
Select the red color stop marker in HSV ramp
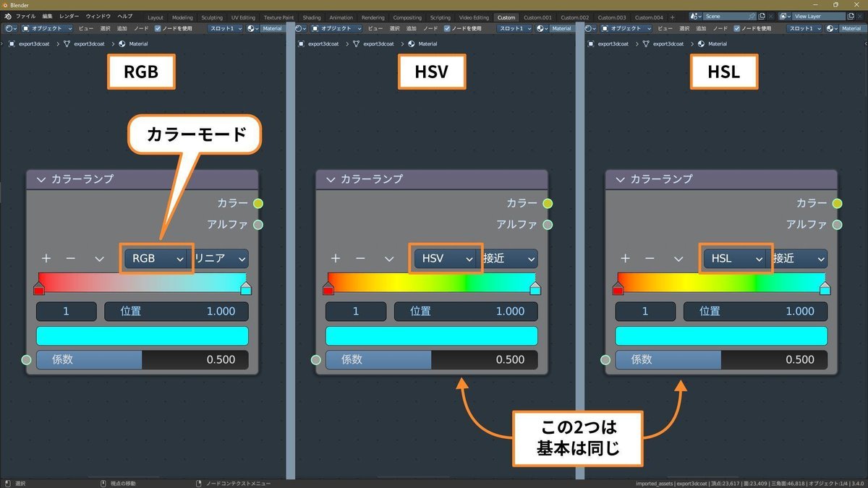pyautogui.click(x=328, y=289)
